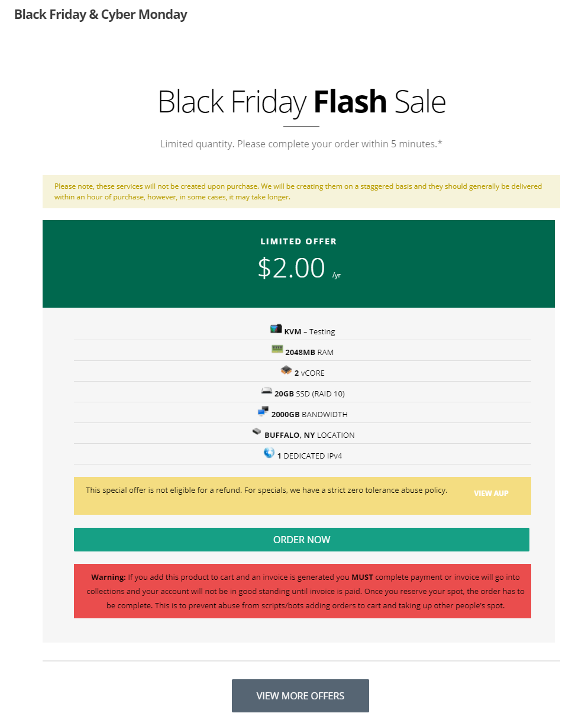Click the 2048MB RAM spec text

[x=309, y=353]
